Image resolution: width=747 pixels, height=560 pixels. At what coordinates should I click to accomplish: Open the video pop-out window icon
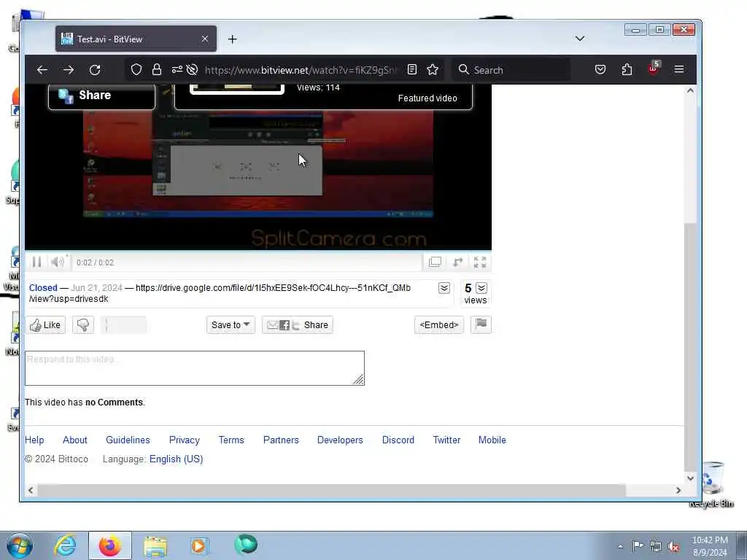pos(435,262)
